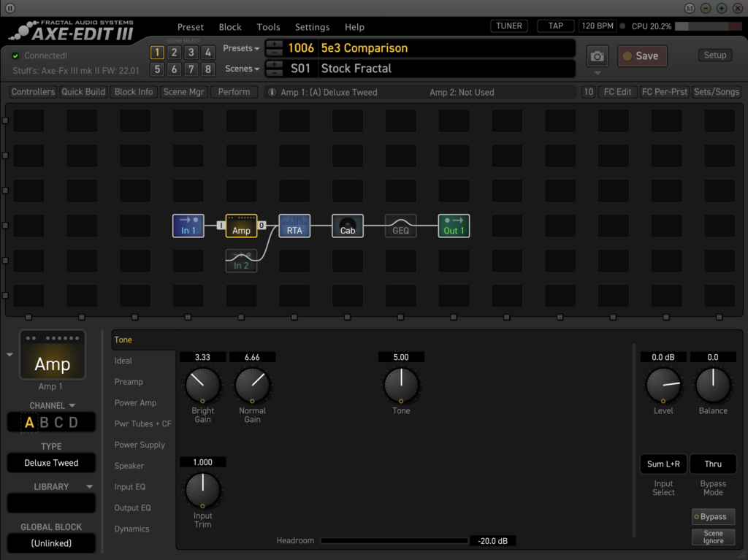The image size is (748, 560).
Task: Toggle the Amp Bypass button
Action: [x=713, y=517]
